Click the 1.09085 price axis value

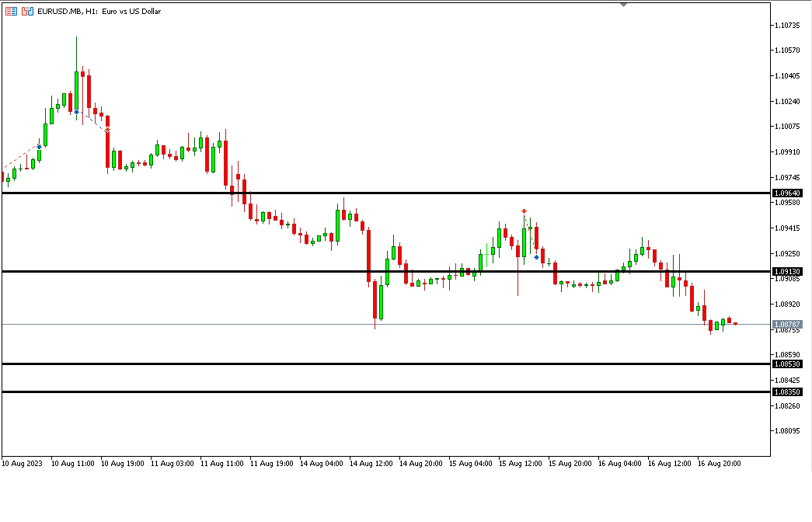coord(787,279)
